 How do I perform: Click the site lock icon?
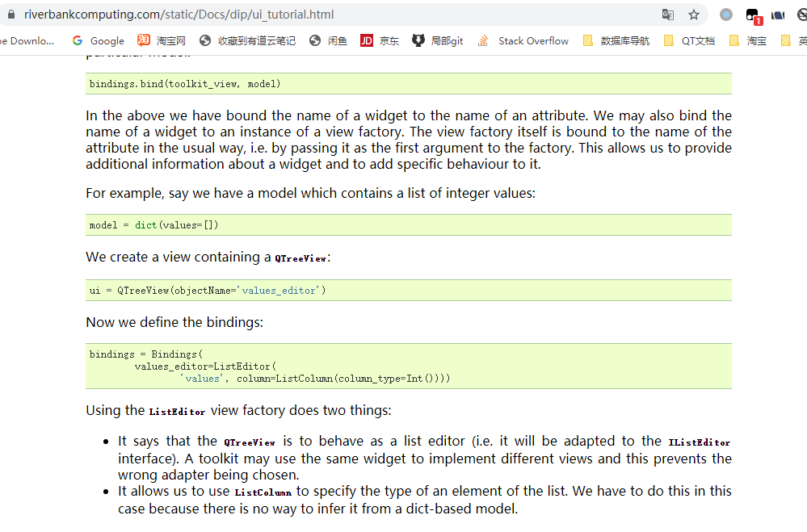point(11,15)
